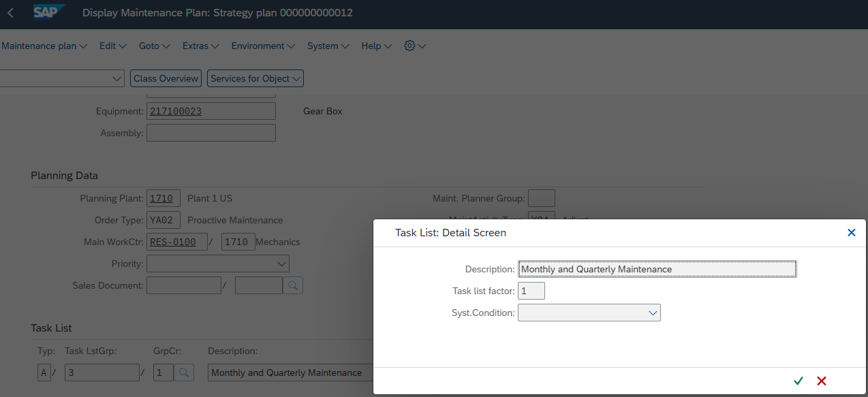Expand the Syst.Condition dropdown
The height and width of the screenshot is (397, 868).
click(x=653, y=313)
